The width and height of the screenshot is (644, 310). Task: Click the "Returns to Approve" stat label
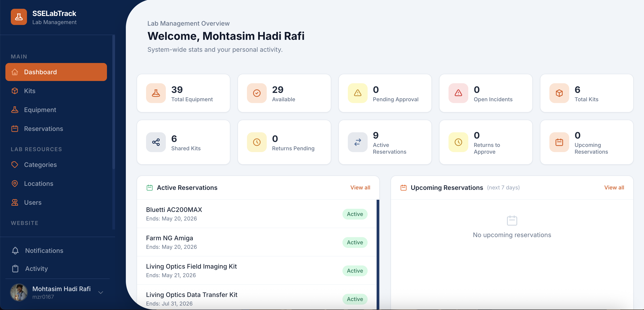[x=487, y=148]
